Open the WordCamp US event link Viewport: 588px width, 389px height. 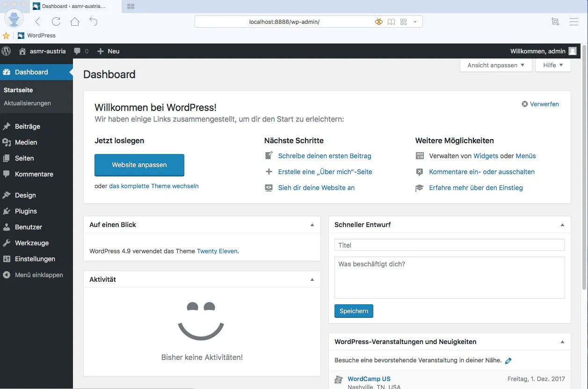click(369, 379)
